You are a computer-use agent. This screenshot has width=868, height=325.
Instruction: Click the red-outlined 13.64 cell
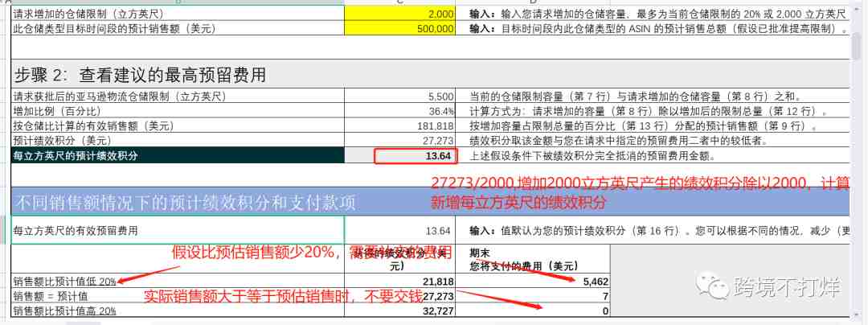[x=416, y=156]
